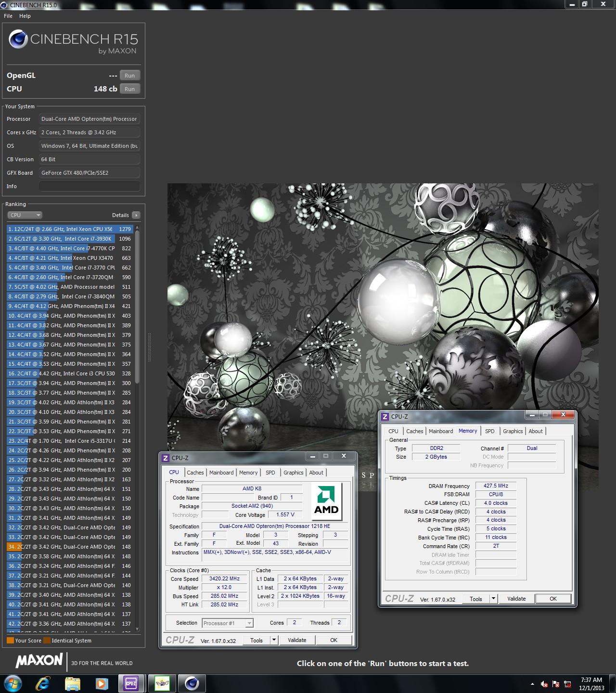
Task: Click scroll-down arrow of ranking list
Action: click(x=137, y=629)
